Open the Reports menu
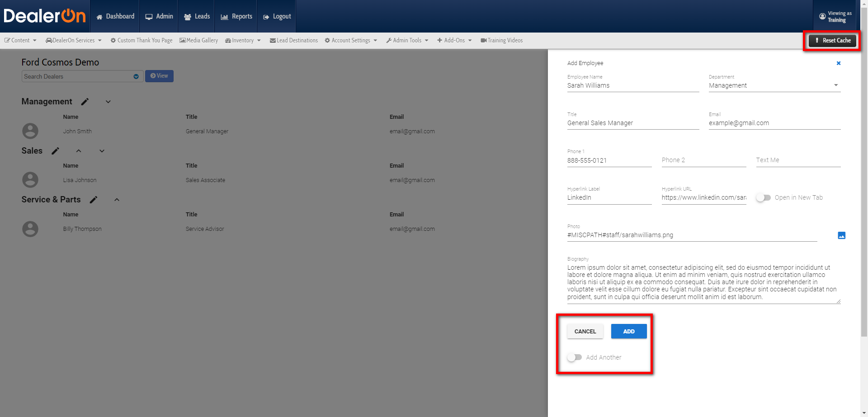868x417 pixels. click(x=236, y=16)
